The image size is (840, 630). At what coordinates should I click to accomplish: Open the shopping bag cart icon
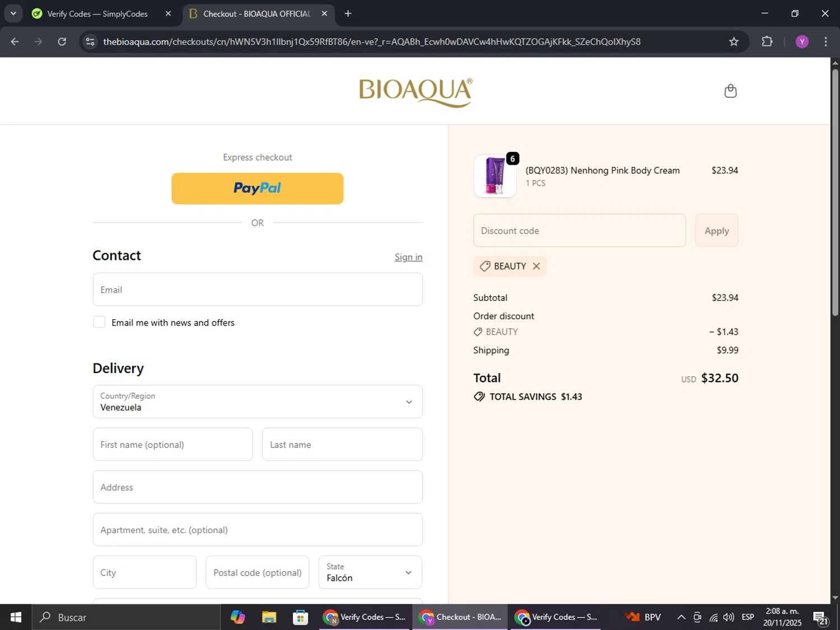[730, 91]
